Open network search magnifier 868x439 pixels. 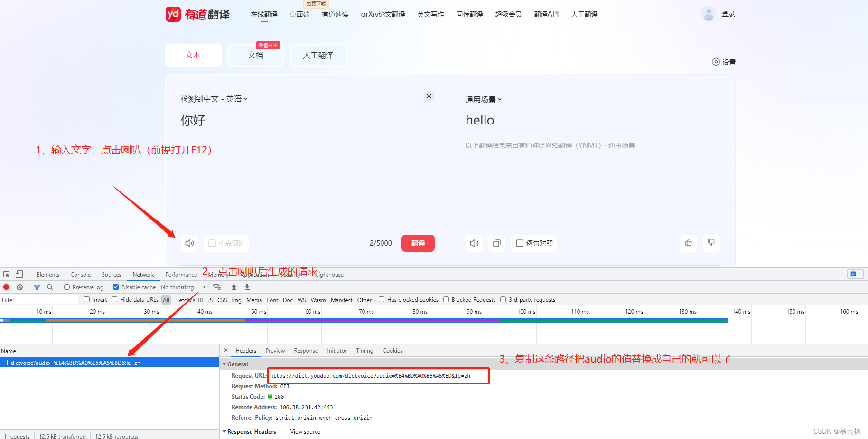pos(50,287)
